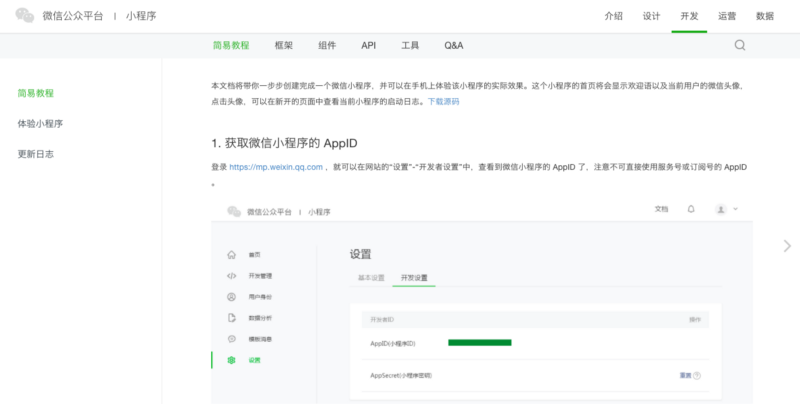Switch to the 框架 sub-navigation tab
The image size is (800, 404).
coord(284,45)
